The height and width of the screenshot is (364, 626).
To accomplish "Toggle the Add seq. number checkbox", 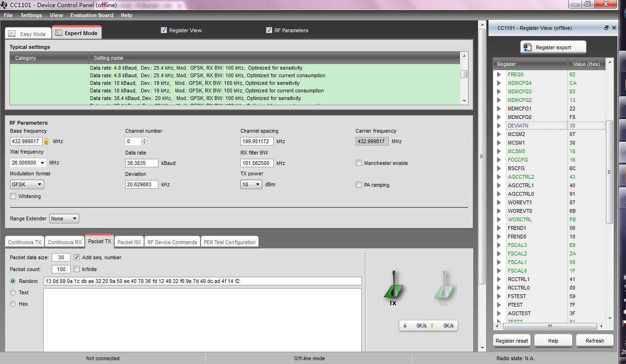I will (76, 257).
